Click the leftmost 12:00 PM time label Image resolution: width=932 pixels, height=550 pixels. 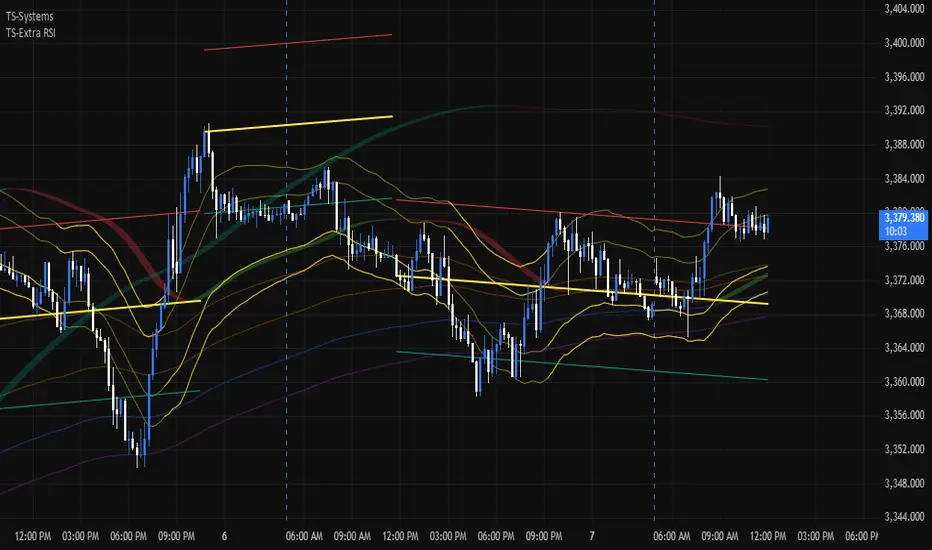click(33, 536)
